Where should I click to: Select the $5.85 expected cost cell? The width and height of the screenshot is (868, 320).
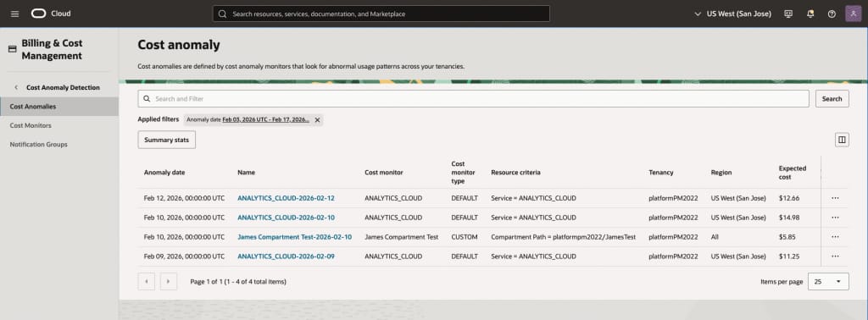click(787, 236)
